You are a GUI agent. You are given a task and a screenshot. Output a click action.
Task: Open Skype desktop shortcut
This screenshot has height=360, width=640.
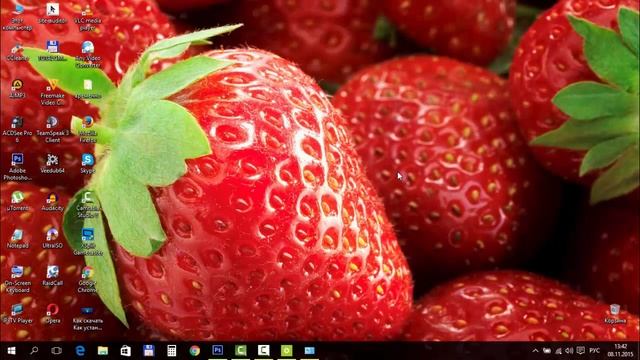tap(87, 164)
